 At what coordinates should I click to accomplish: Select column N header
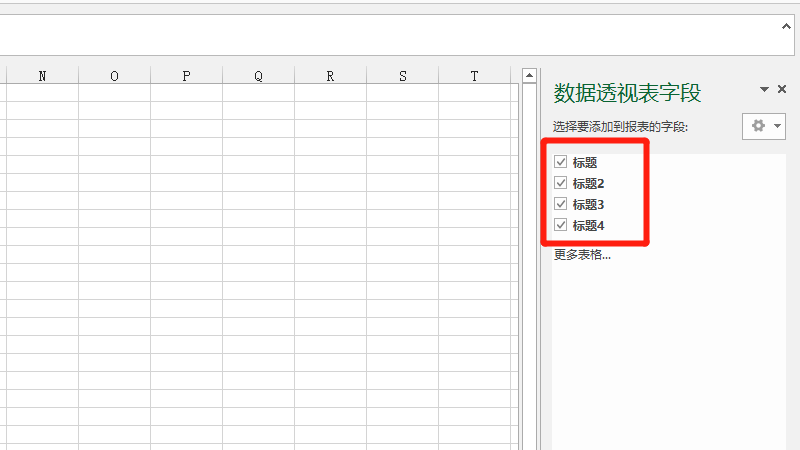pos(42,76)
